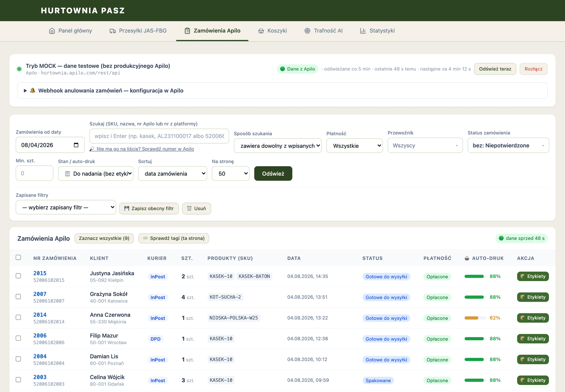Open the Koszyki tab

click(x=272, y=31)
